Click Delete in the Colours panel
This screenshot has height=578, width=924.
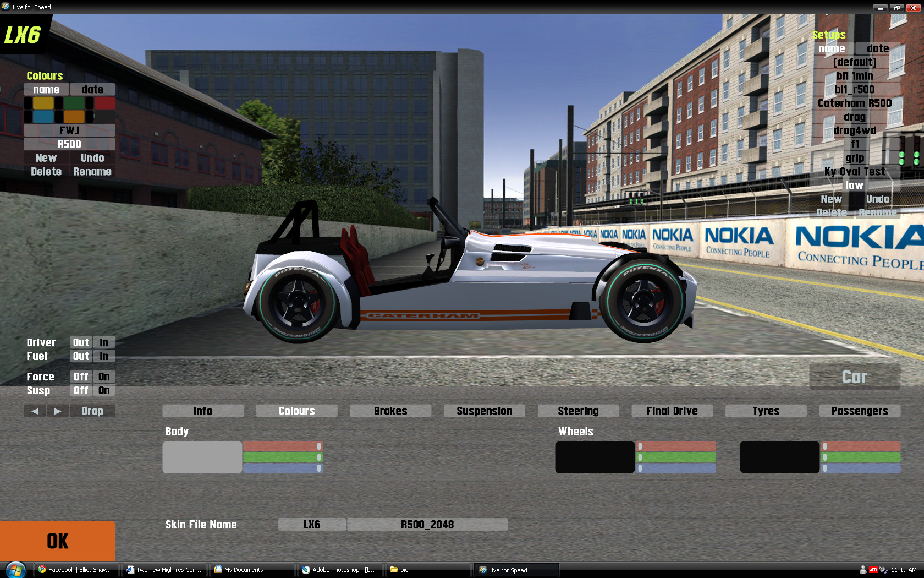46,172
